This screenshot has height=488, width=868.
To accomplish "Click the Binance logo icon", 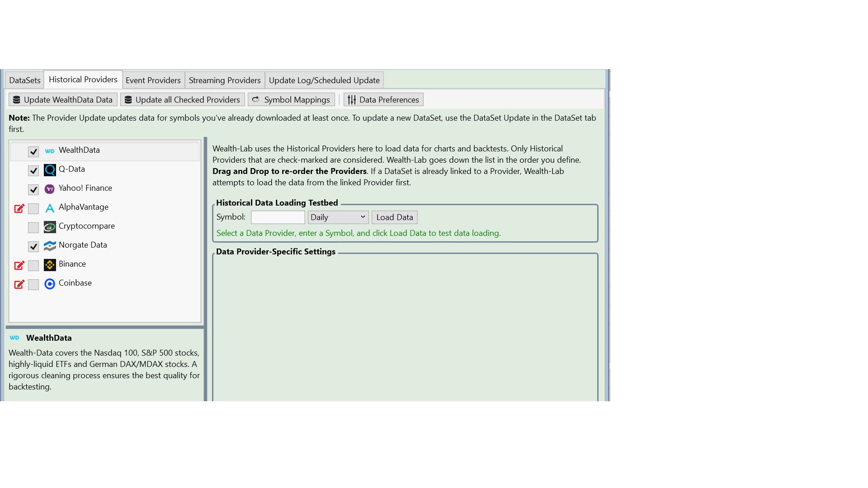I will (x=50, y=265).
